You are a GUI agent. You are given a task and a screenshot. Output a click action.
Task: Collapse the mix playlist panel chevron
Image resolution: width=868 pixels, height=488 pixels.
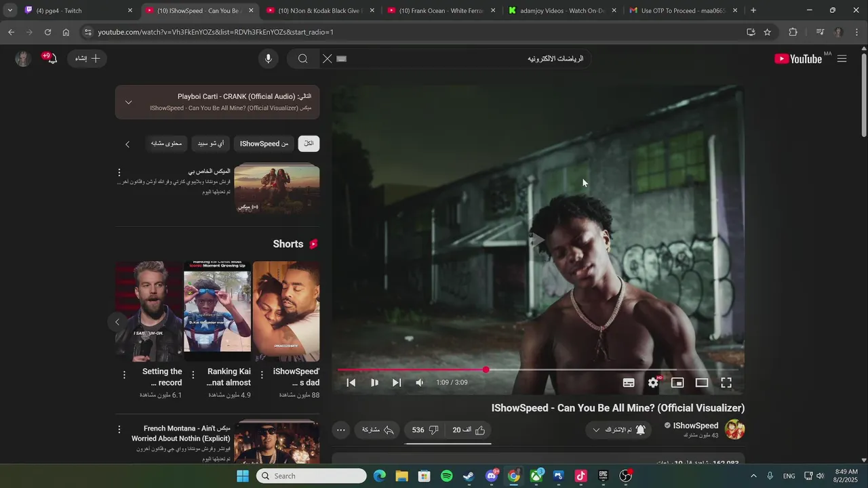[128, 102]
